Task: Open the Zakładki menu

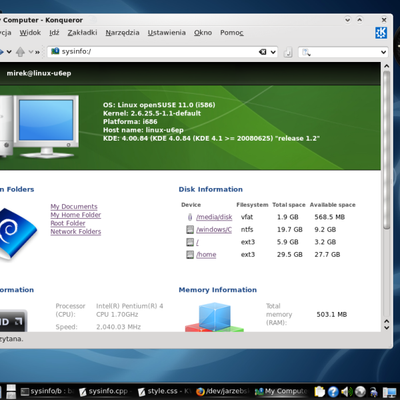Action: tap(82, 33)
